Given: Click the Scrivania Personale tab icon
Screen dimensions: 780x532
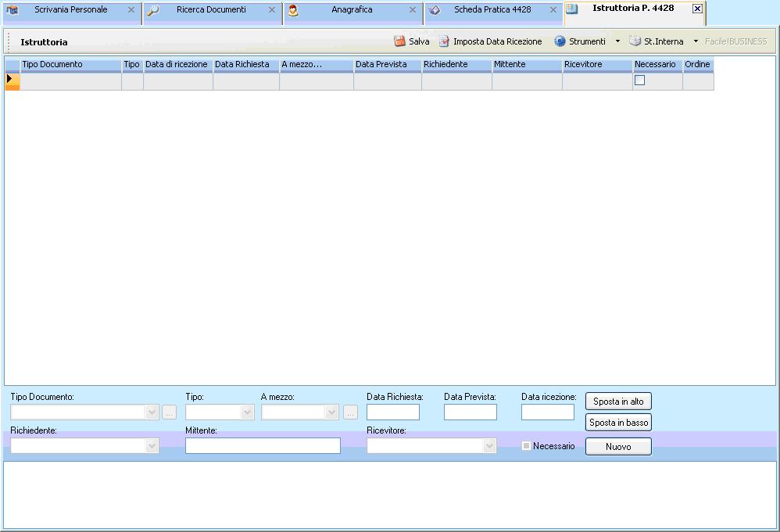Looking at the screenshot, I should pos(13,9).
